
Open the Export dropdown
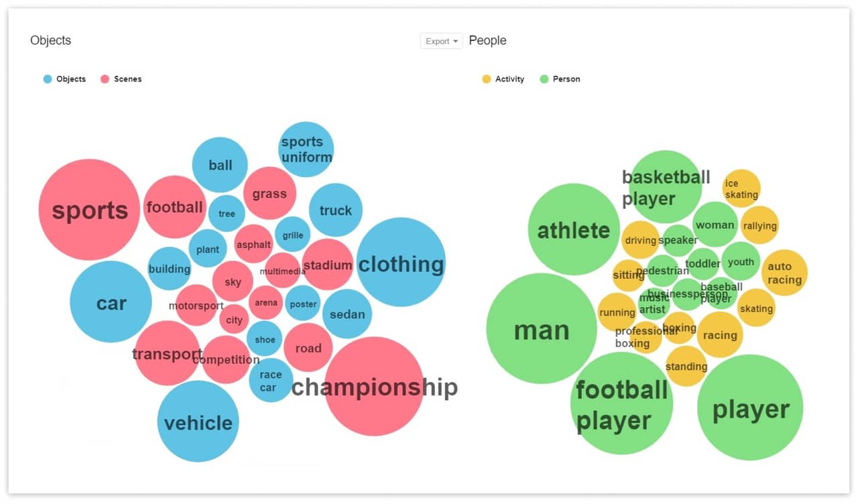tap(440, 41)
